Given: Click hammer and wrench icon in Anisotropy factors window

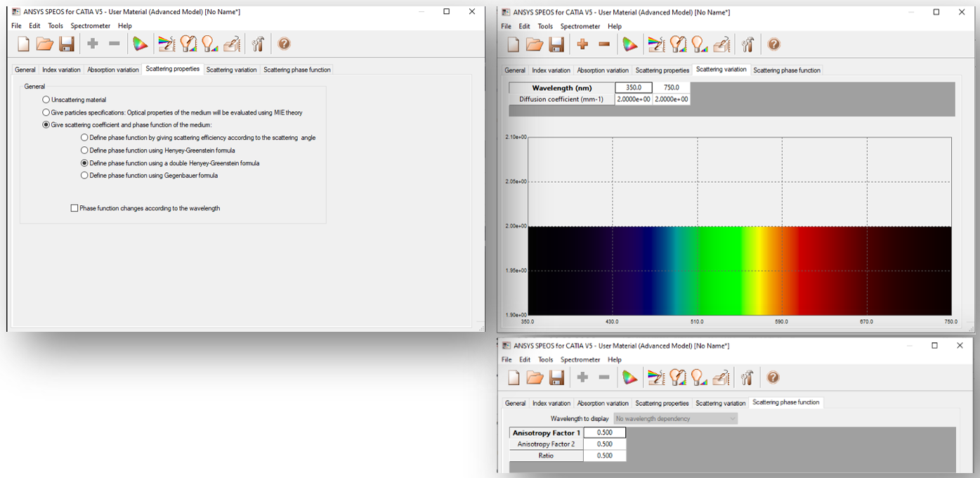Looking at the screenshot, I should pyautogui.click(x=747, y=377).
